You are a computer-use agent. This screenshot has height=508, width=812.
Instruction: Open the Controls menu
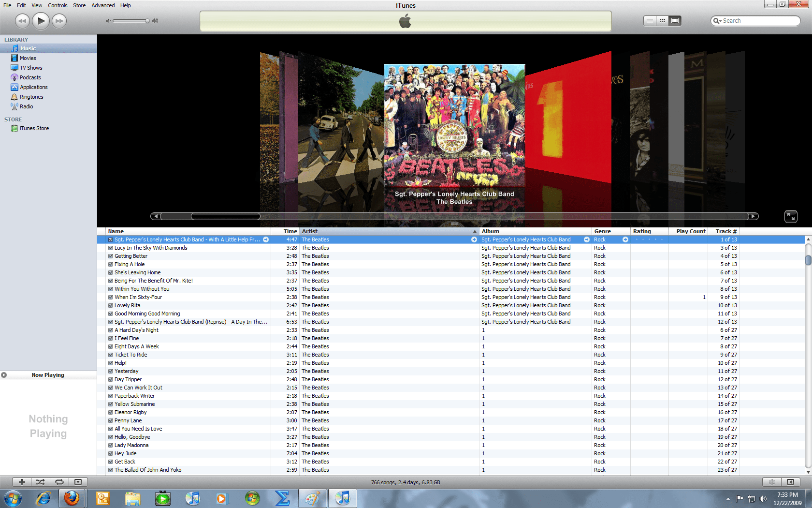(x=58, y=5)
